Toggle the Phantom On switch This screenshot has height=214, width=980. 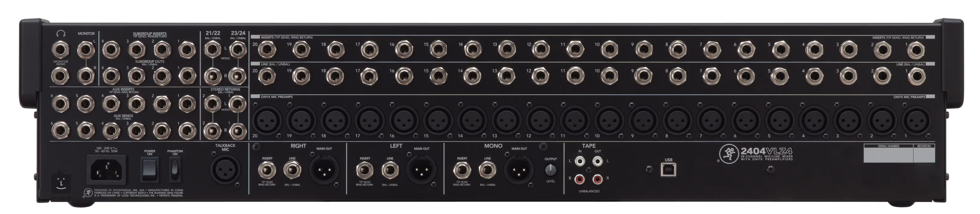tap(174, 169)
